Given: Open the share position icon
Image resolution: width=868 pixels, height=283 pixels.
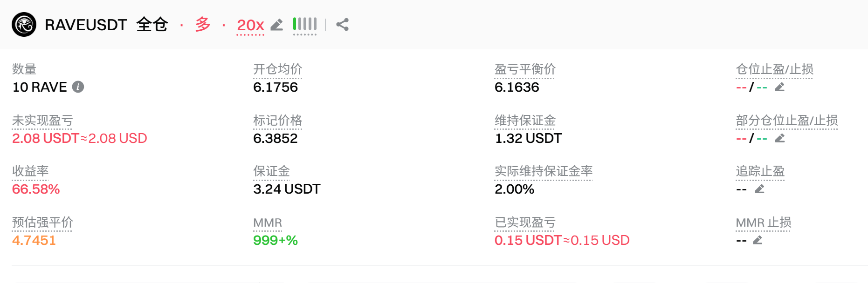Looking at the screenshot, I should coord(343,25).
